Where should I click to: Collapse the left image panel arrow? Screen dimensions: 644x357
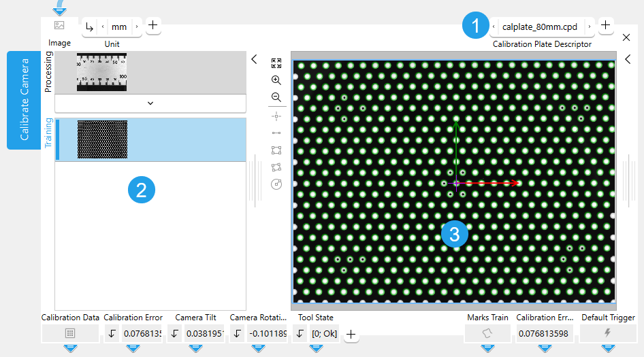pyautogui.click(x=254, y=59)
